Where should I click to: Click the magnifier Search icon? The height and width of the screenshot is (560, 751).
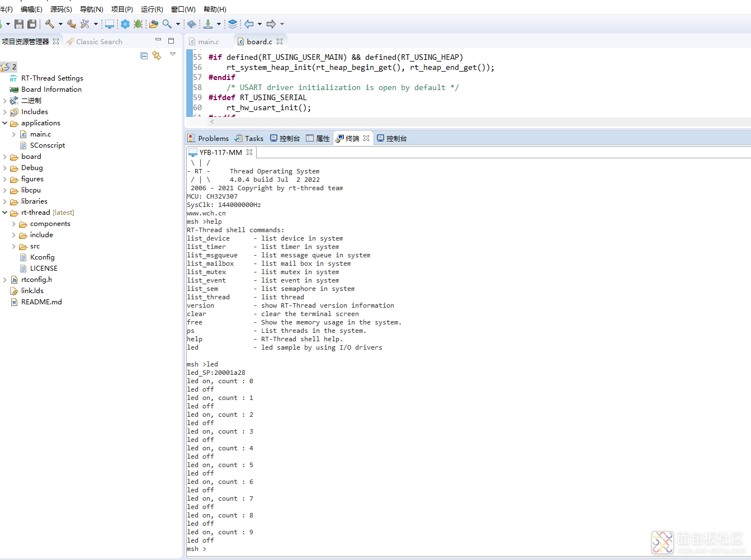pyautogui.click(x=167, y=24)
